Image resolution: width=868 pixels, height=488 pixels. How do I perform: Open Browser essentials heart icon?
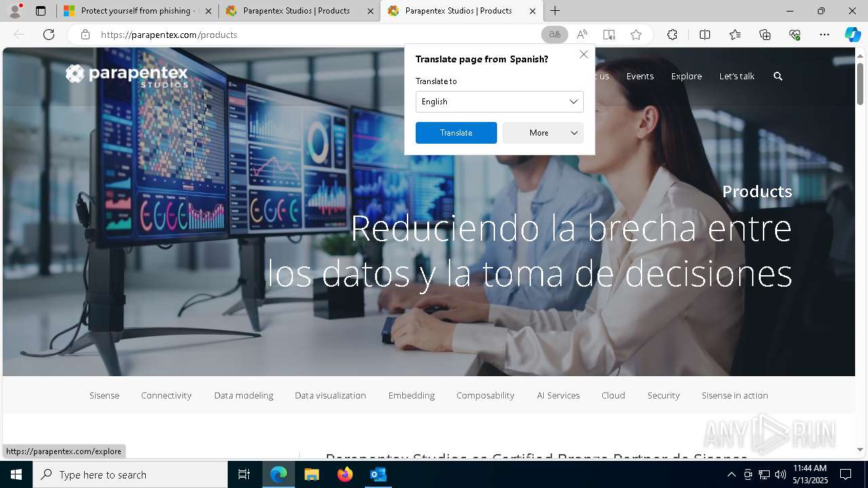tap(795, 35)
